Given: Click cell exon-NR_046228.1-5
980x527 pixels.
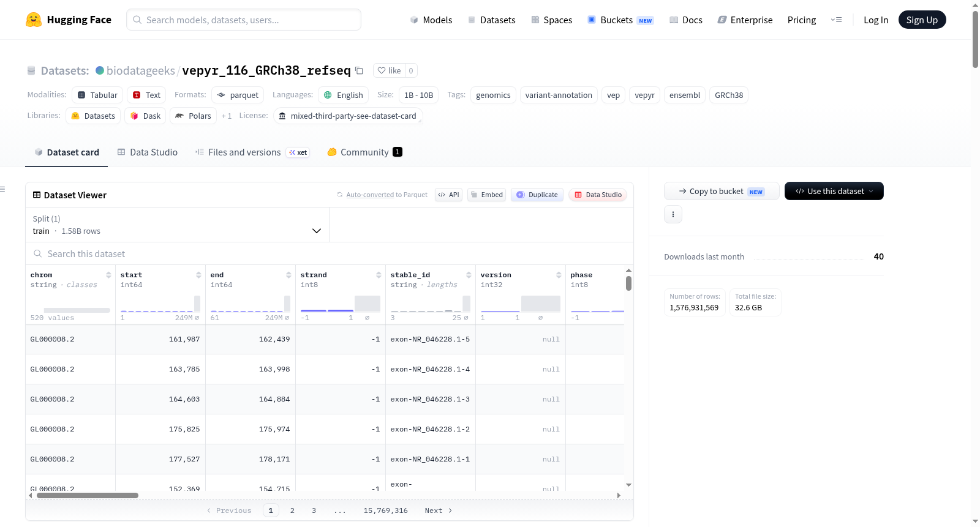Looking at the screenshot, I should click(x=430, y=339).
